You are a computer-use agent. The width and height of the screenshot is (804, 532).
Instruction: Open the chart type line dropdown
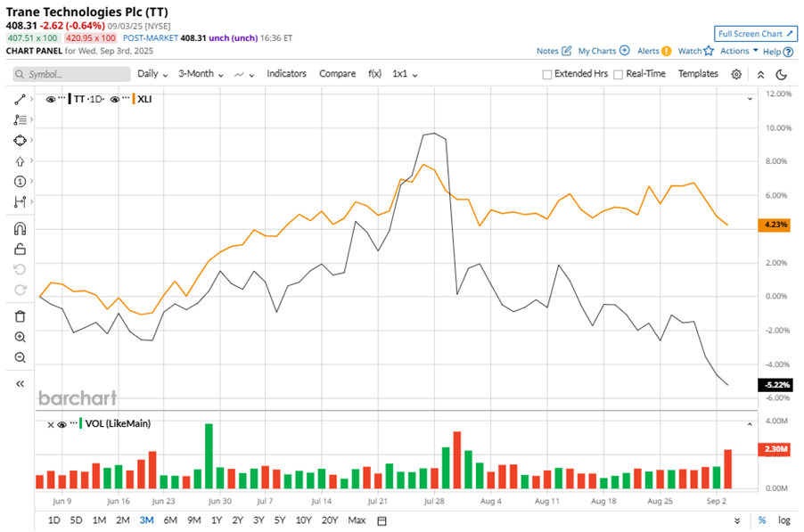[x=244, y=75]
